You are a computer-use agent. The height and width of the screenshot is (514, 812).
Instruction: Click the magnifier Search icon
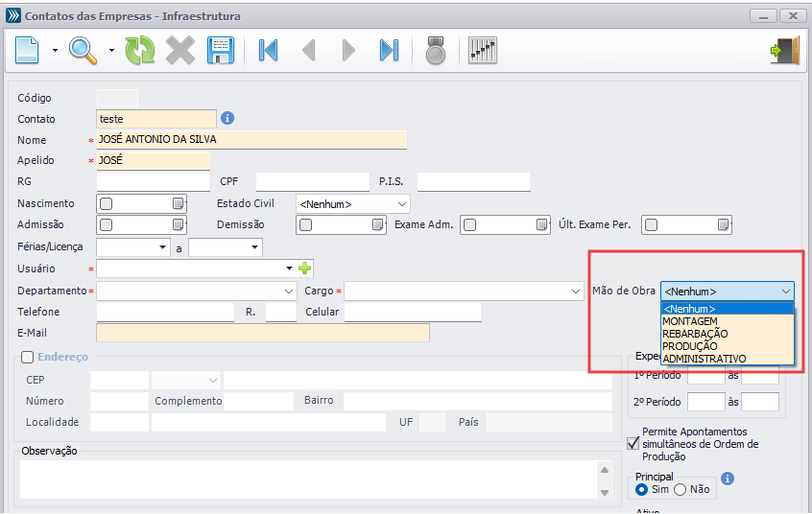[x=84, y=50]
